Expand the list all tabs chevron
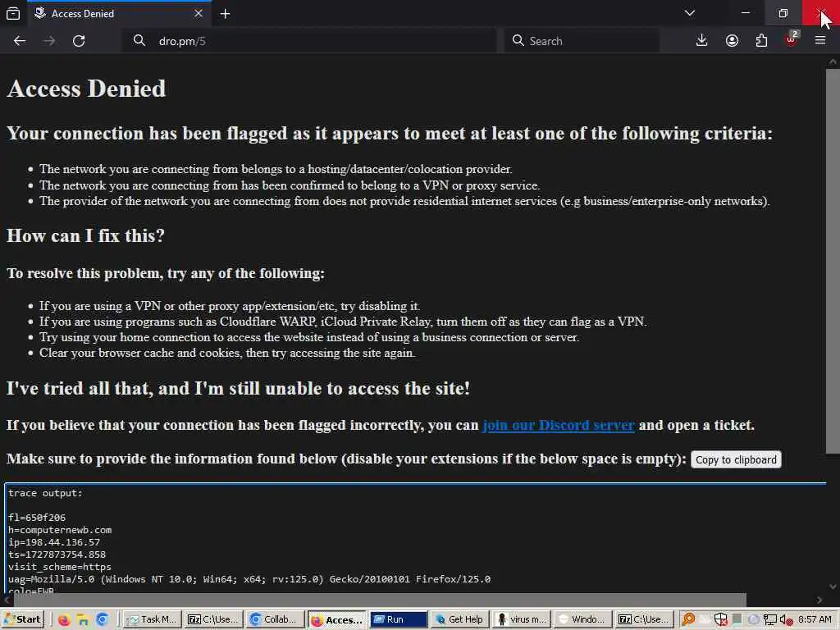 pyautogui.click(x=689, y=13)
